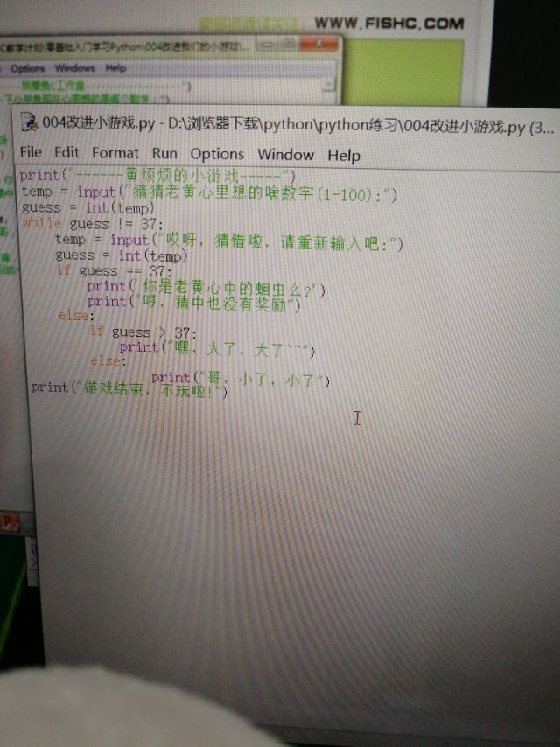Open the Run menu

pos(164,153)
